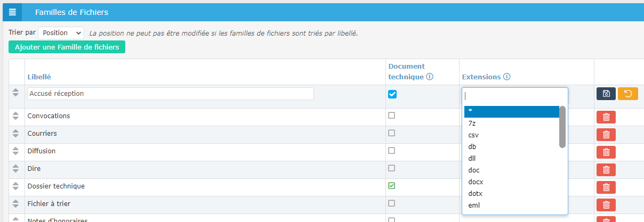Click Ajouter une Famille de fichiers button
Screen dimensions: 644x222
[67, 47]
